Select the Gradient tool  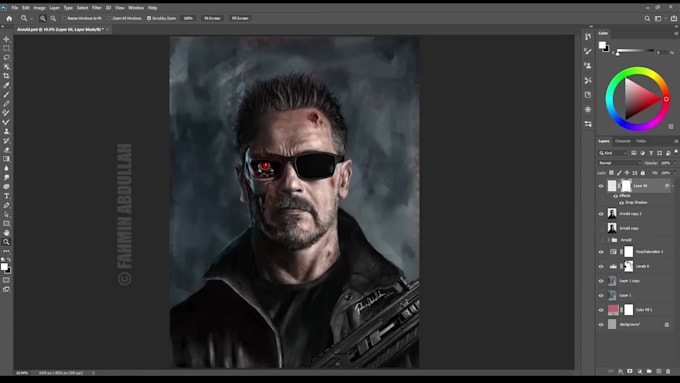pyautogui.click(x=6, y=159)
